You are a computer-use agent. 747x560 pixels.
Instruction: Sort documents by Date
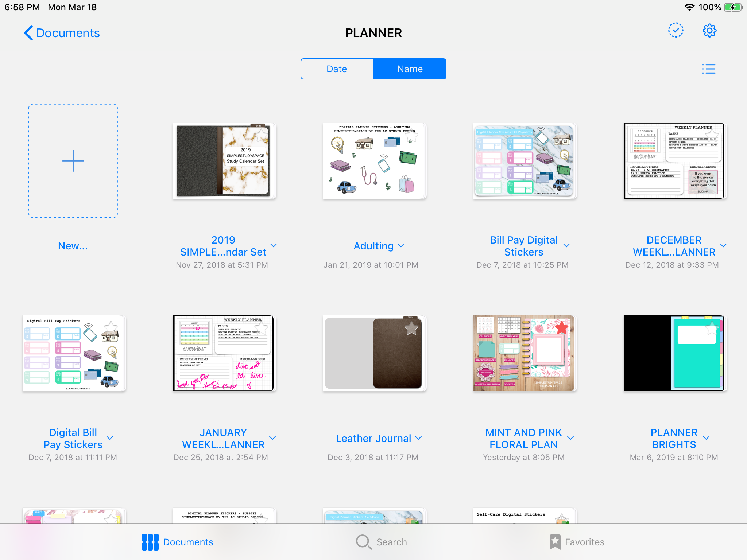[337, 69]
